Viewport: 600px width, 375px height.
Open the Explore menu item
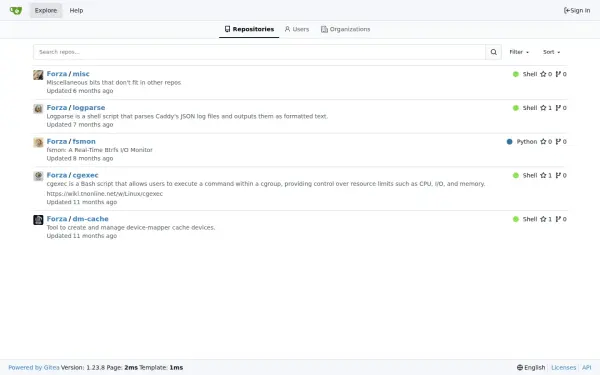pyautogui.click(x=46, y=10)
